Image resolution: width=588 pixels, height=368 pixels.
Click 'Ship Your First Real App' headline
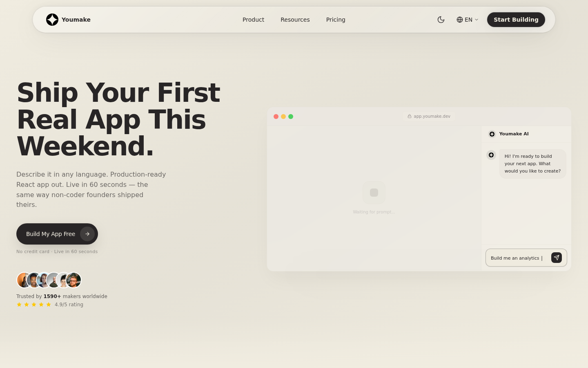[118, 119]
